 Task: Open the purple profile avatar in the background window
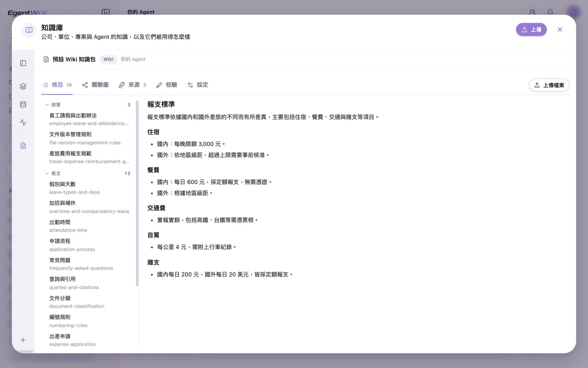click(574, 12)
